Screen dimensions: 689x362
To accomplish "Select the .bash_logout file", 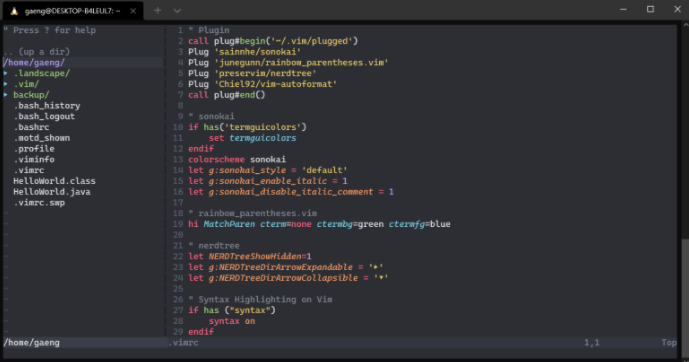I will click(44, 116).
